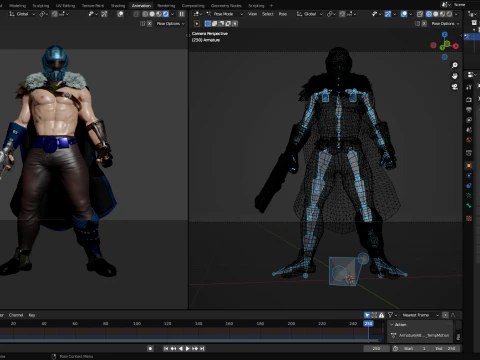Screen dimensions: 480x360
Task: Click the red X axis navigation gizmo
Action: click(456, 46)
